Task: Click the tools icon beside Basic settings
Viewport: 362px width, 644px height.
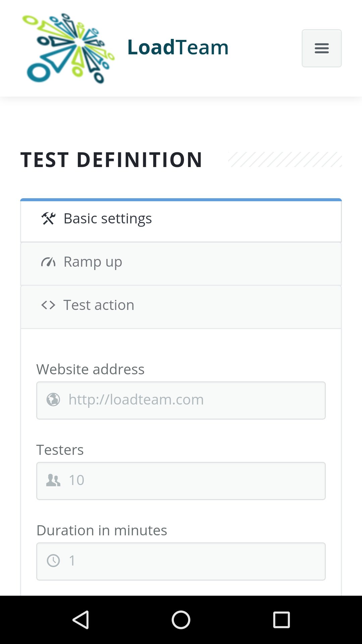Action: pyautogui.click(x=48, y=219)
